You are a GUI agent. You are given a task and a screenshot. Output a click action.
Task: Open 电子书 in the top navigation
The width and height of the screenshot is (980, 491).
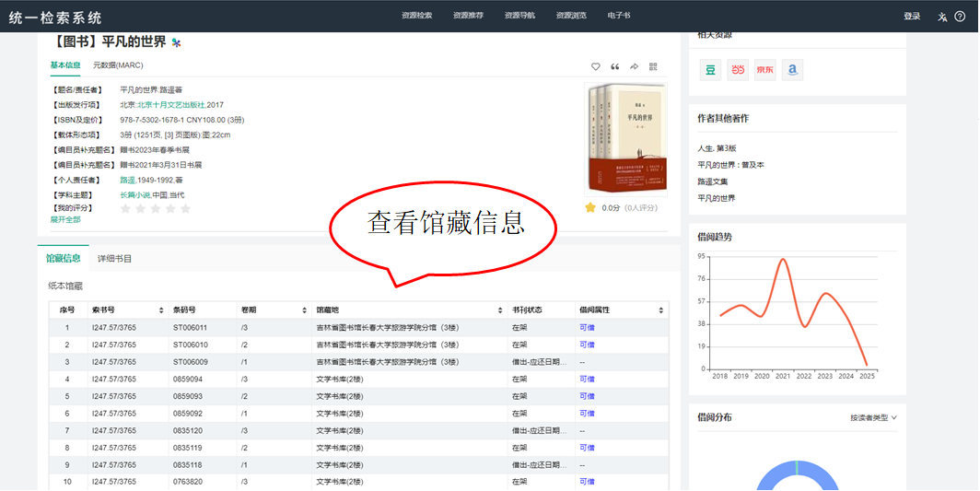(619, 16)
